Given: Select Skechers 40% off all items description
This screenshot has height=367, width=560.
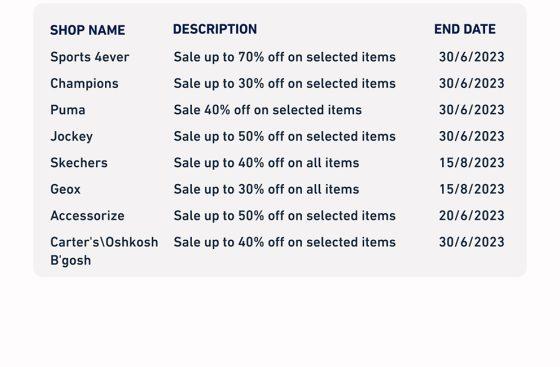Looking at the screenshot, I should [x=266, y=163].
